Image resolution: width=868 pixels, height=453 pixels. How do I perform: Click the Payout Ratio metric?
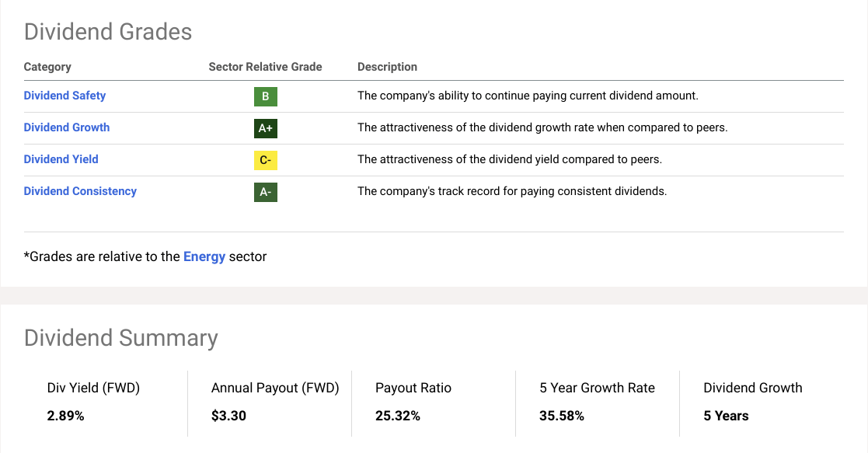click(413, 388)
